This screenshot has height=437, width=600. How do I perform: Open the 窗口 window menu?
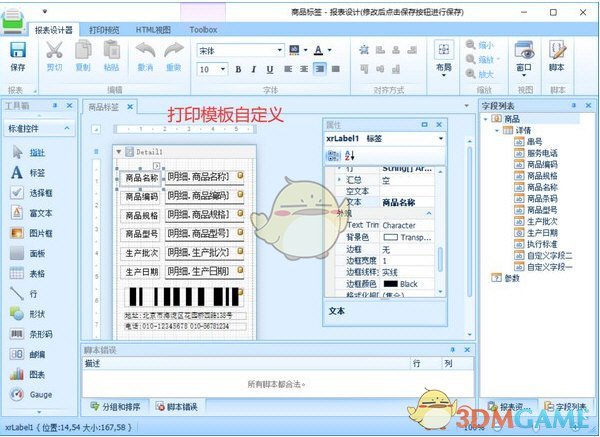(524, 57)
